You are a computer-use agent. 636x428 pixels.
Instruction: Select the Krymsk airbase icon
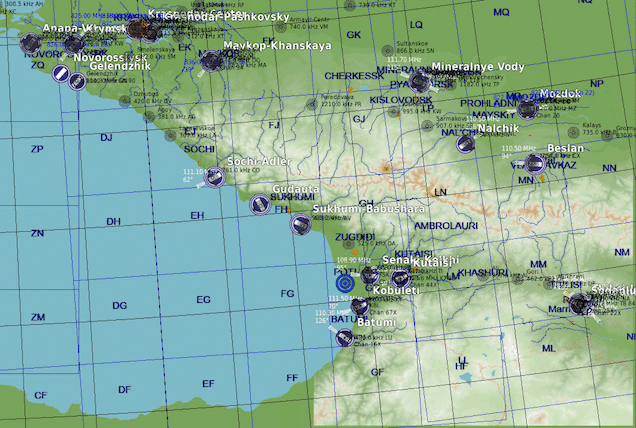74,43
